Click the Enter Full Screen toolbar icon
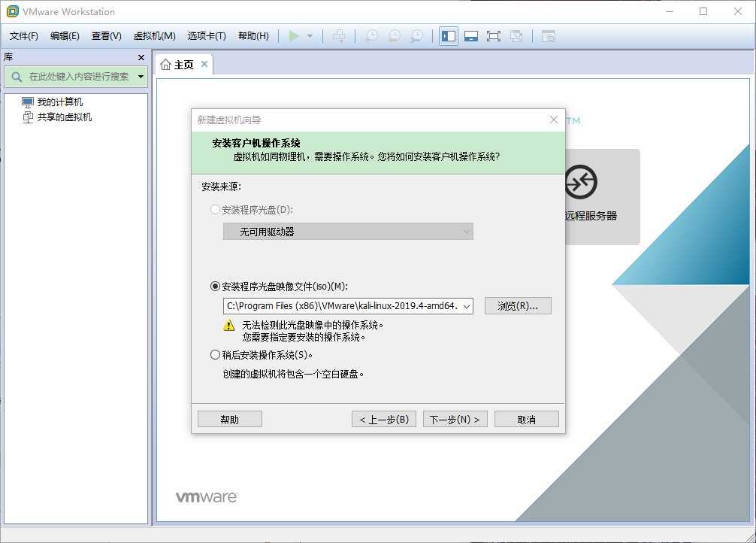The width and height of the screenshot is (756, 543). tap(494, 36)
